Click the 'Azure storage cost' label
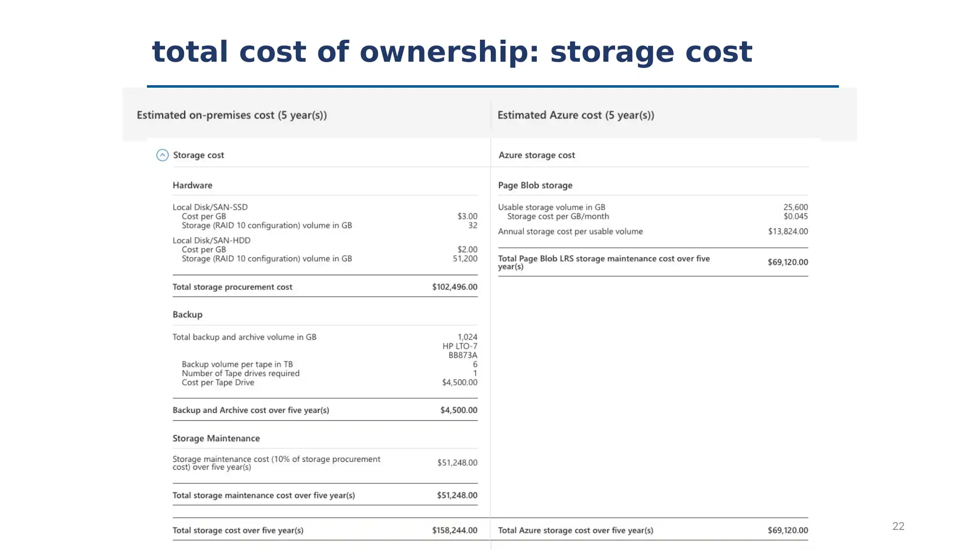The image size is (980, 551). pyautogui.click(x=536, y=155)
